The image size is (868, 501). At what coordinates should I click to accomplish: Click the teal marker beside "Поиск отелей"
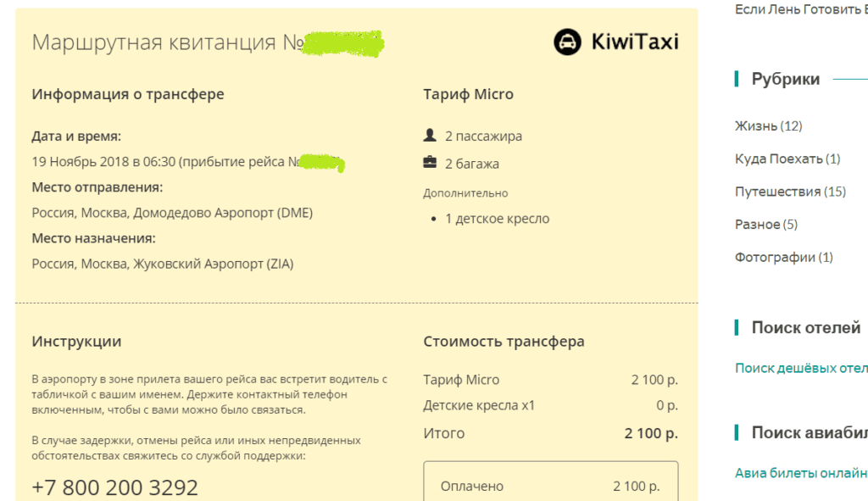(x=736, y=327)
